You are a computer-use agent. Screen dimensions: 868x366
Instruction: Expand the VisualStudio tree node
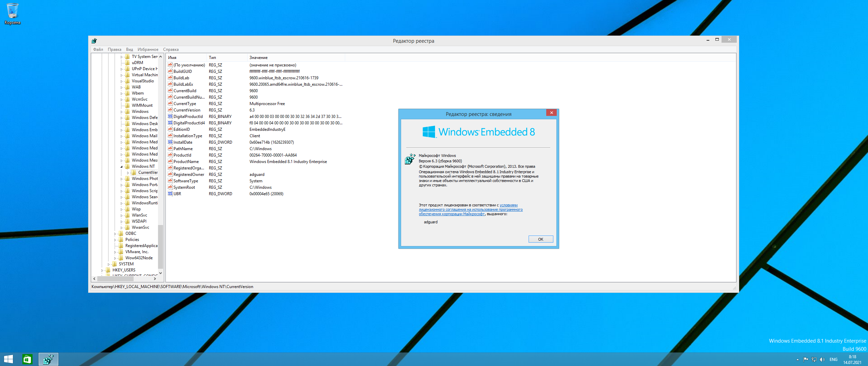click(x=121, y=81)
